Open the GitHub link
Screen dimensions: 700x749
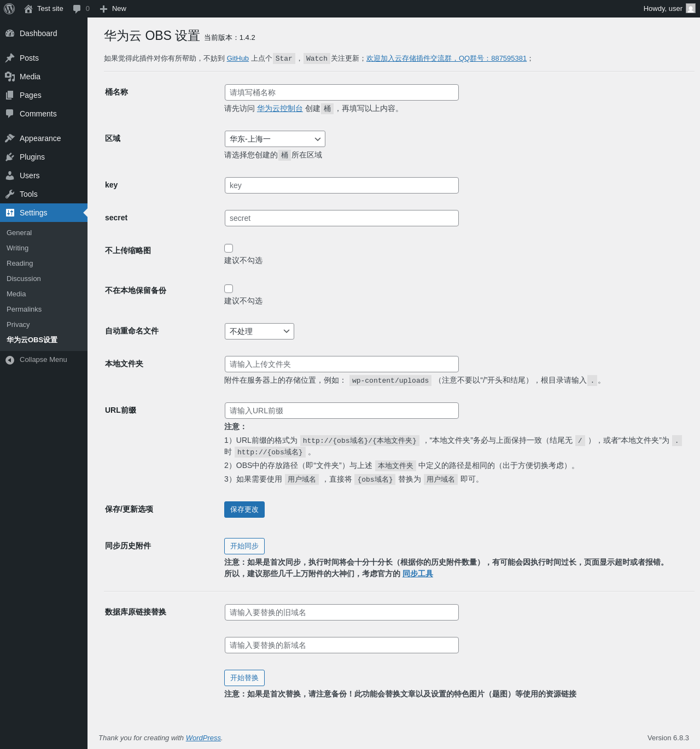click(x=238, y=58)
